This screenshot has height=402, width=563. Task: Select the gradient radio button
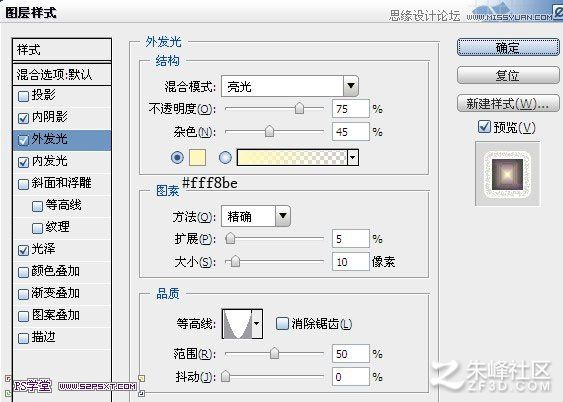[x=225, y=158]
